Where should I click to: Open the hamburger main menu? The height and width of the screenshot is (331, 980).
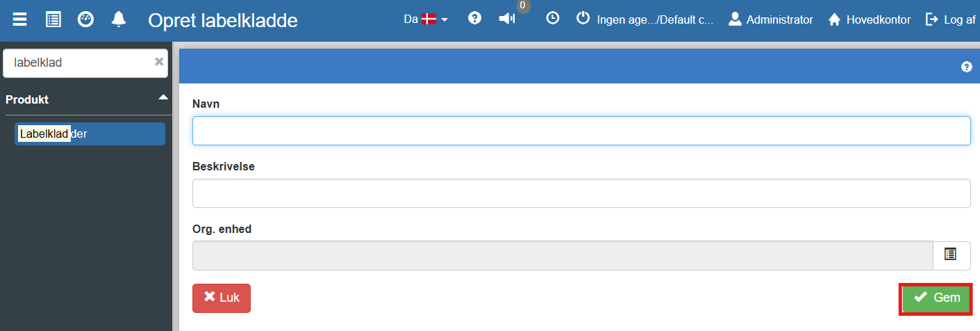tap(20, 19)
